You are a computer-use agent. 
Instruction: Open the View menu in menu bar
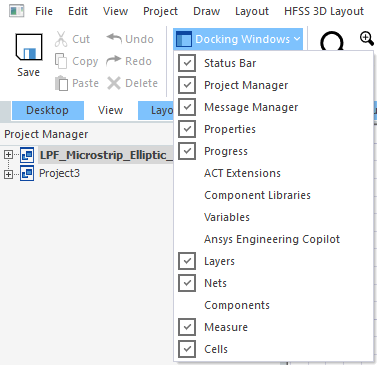[x=115, y=11]
